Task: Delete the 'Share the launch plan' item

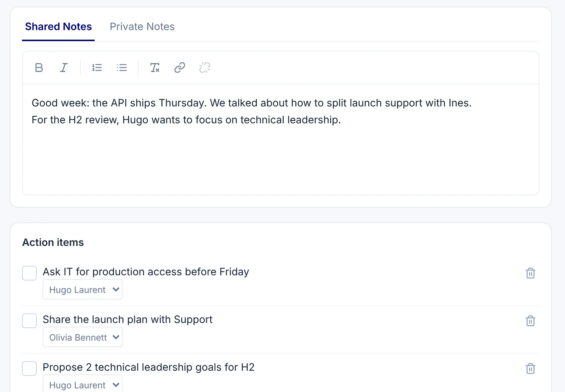Action: [x=531, y=321]
